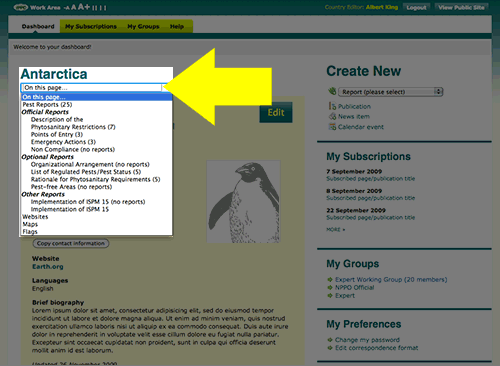Viewport: 500px width, 366px height.
Task: Click the penguin picture
Action: pos(243,202)
